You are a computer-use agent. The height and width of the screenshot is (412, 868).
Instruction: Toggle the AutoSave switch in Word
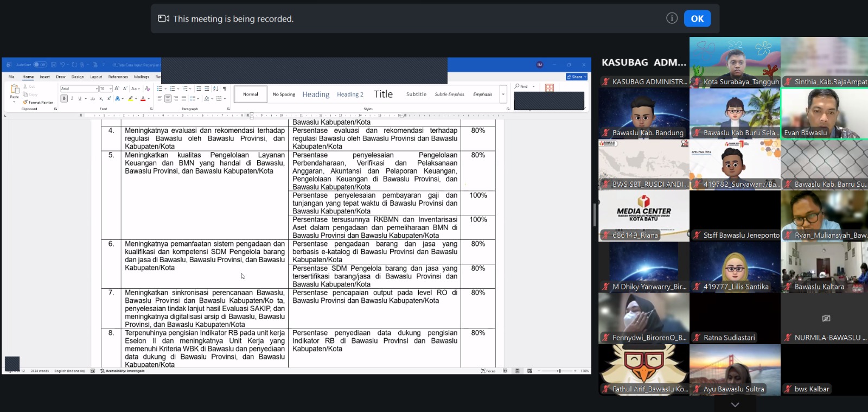point(40,65)
